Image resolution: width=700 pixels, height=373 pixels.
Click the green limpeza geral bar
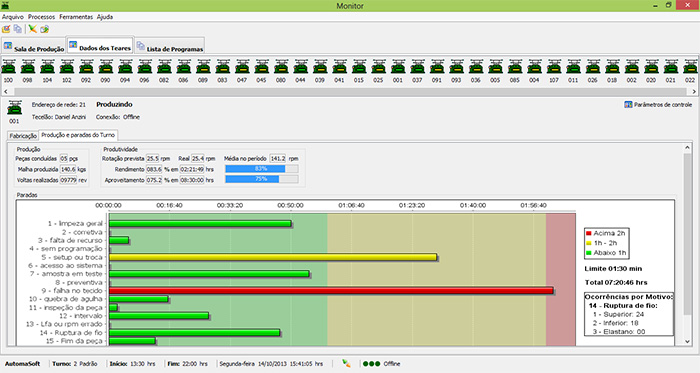click(200, 224)
